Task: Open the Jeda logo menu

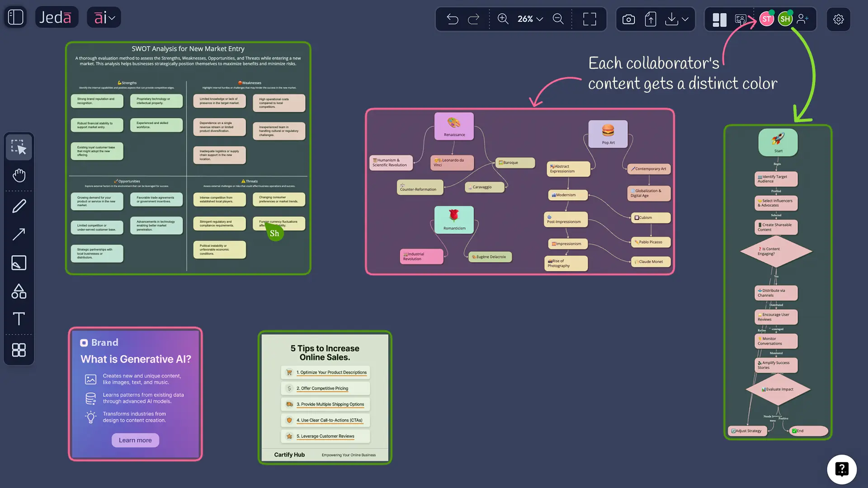Action: tap(57, 17)
